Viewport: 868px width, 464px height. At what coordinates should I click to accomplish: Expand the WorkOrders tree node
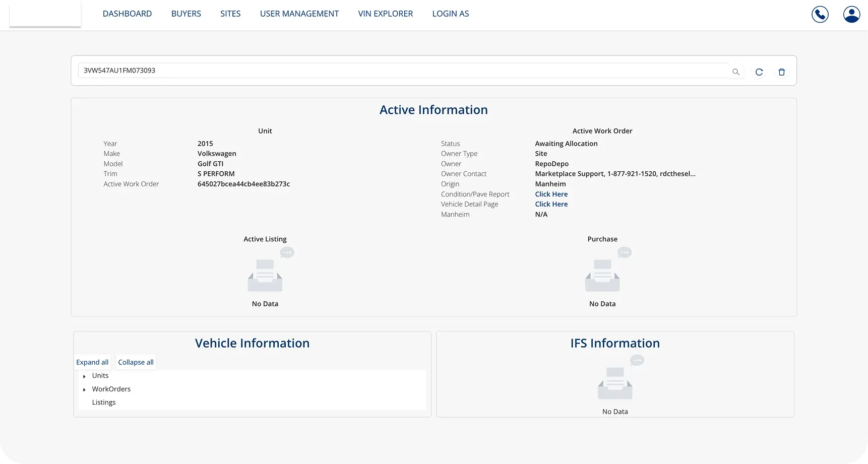click(x=84, y=389)
